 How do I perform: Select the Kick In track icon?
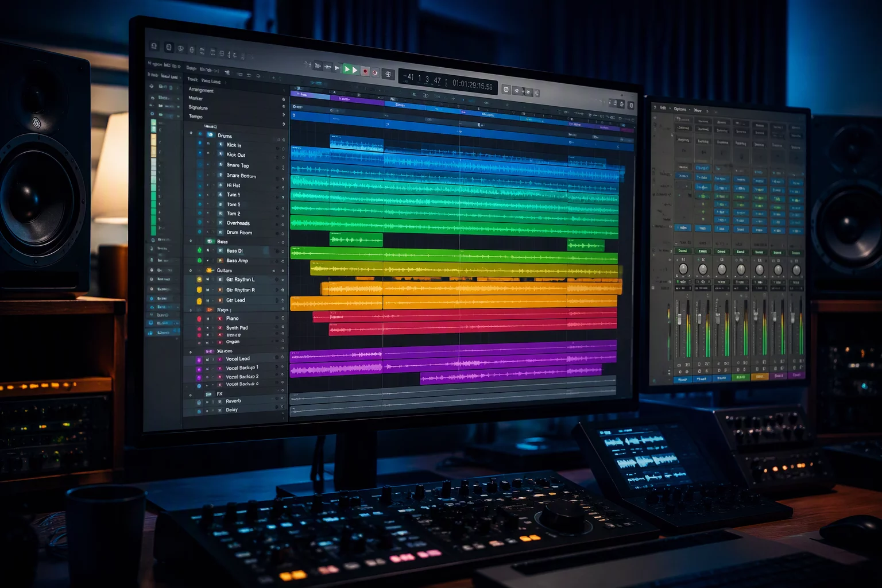(221, 145)
